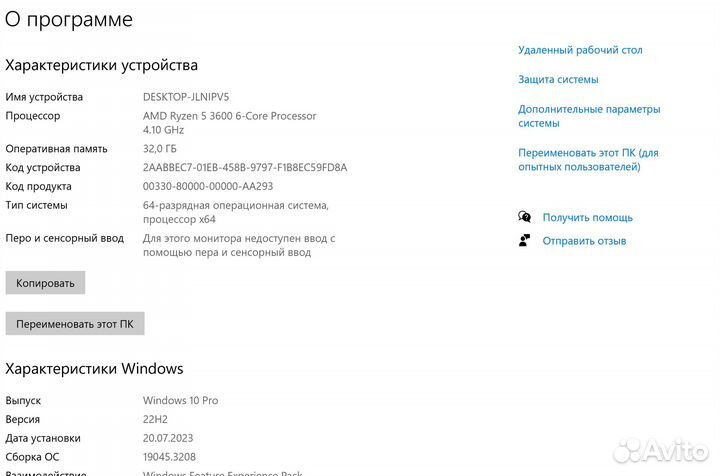This screenshot has height=476, width=720.
Task: Click the Сборка ОС label
Action: pos(32,457)
